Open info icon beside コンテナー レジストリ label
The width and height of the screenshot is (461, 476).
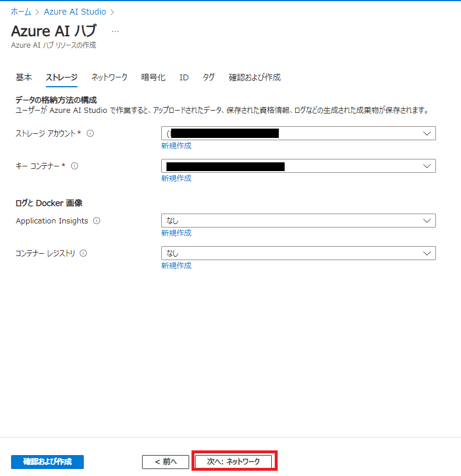coord(83,253)
